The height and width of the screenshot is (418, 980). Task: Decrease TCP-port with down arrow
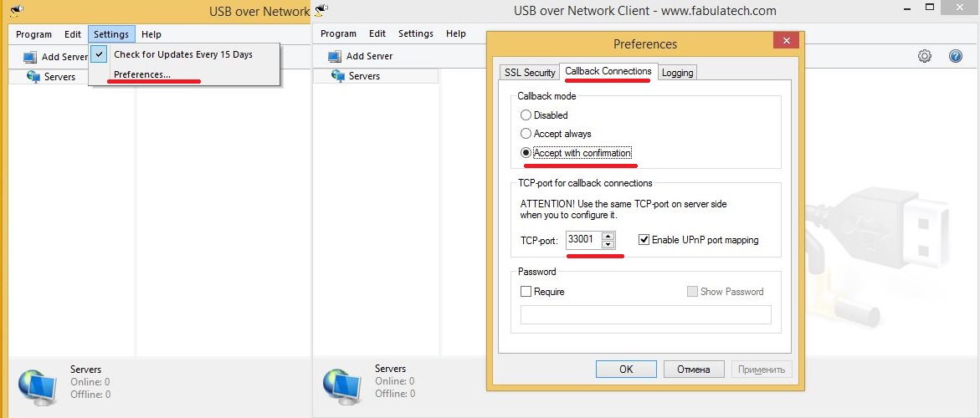(608, 244)
